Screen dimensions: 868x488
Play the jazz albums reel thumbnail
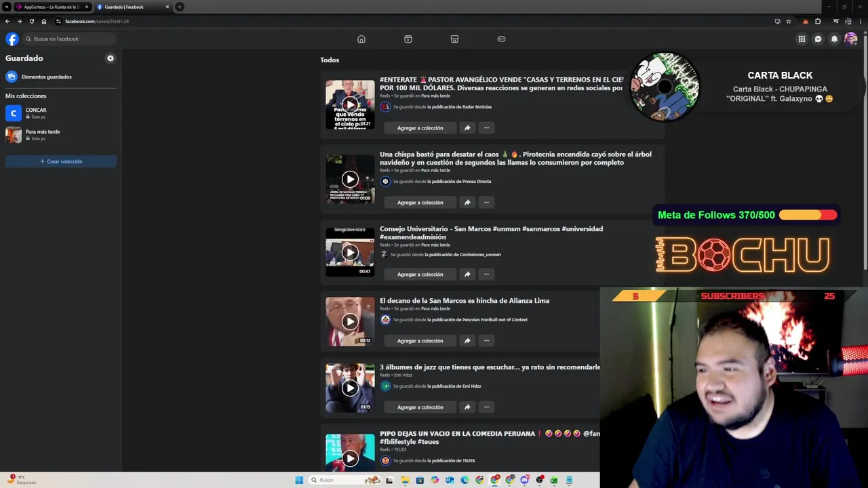(350, 388)
